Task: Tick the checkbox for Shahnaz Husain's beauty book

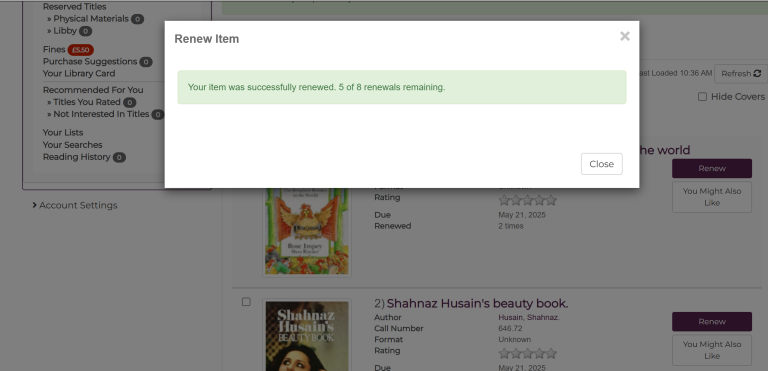Action: [x=246, y=302]
